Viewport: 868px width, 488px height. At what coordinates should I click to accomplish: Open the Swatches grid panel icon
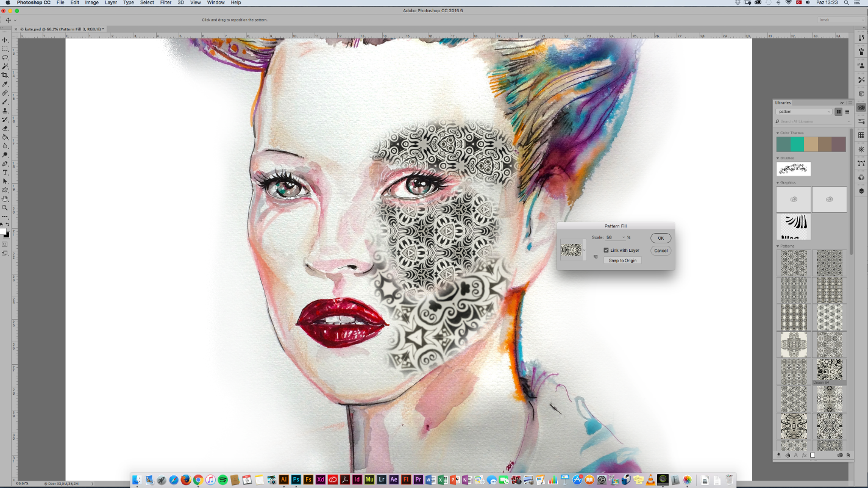click(x=861, y=135)
